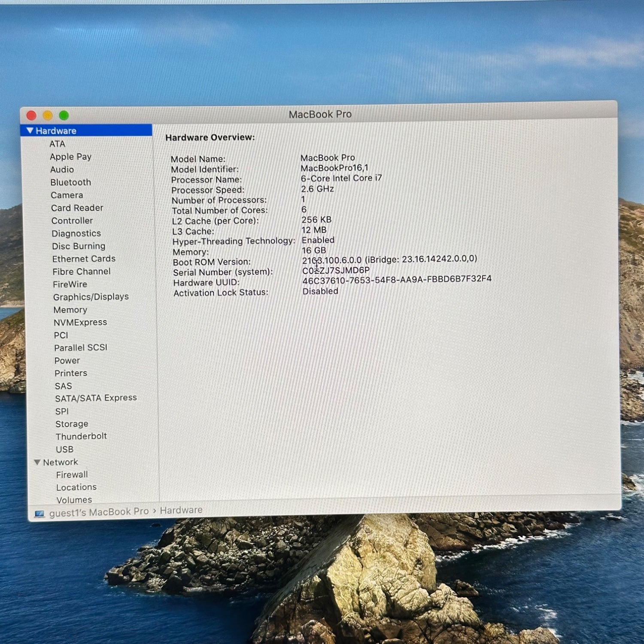644x644 pixels.
Task: Open the SAS entry
Action: click(x=64, y=386)
